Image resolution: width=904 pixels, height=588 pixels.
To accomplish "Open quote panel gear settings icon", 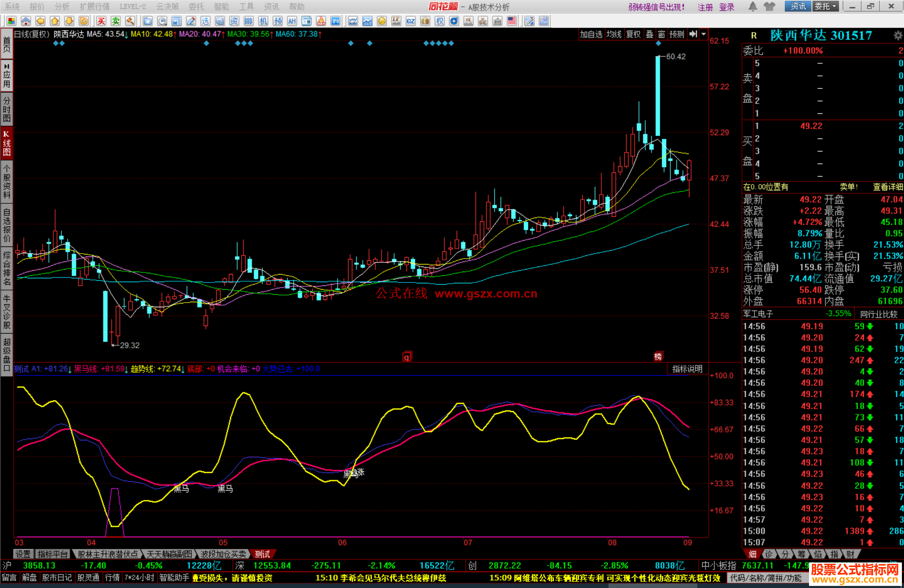I will tap(898, 36).
